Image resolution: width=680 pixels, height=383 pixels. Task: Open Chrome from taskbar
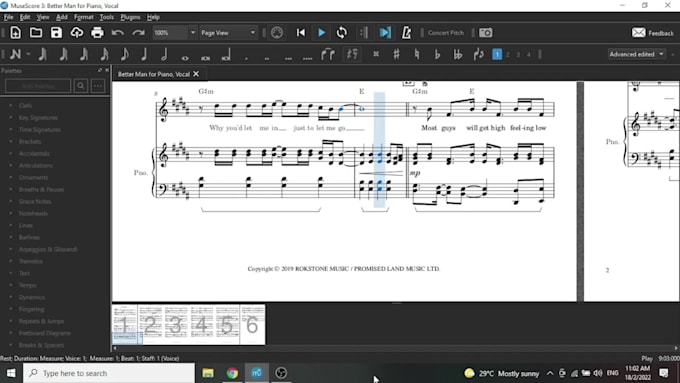pyautogui.click(x=232, y=373)
